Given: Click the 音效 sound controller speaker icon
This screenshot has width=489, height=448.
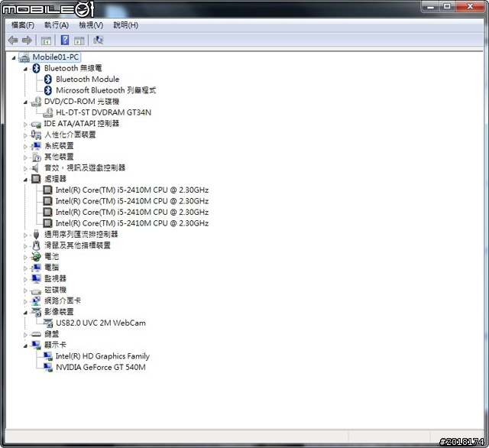Looking at the screenshot, I should pos(36,168).
